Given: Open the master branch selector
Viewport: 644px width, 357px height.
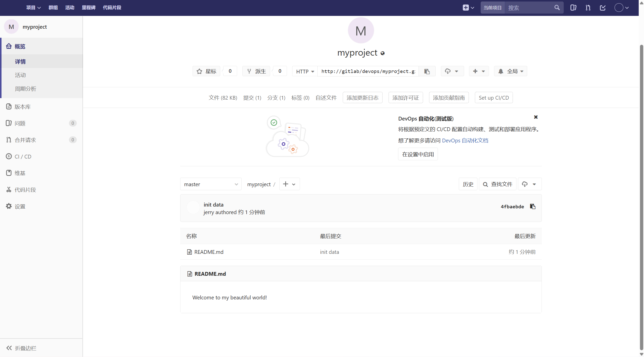Looking at the screenshot, I should (x=211, y=184).
